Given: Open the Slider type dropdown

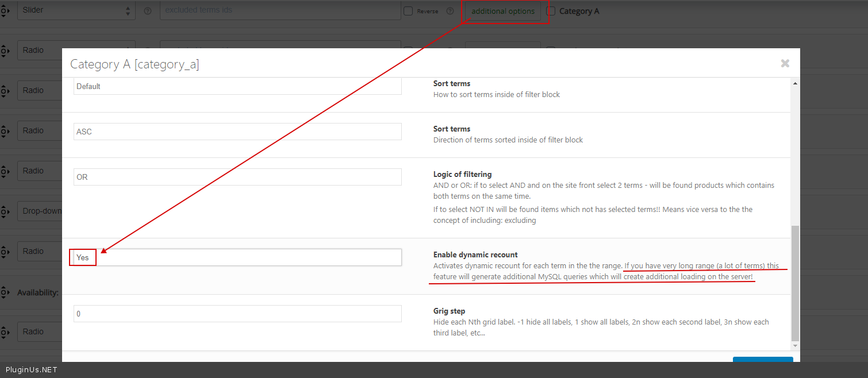Looking at the screenshot, I should pyautogui.click(x=76, y=10).
